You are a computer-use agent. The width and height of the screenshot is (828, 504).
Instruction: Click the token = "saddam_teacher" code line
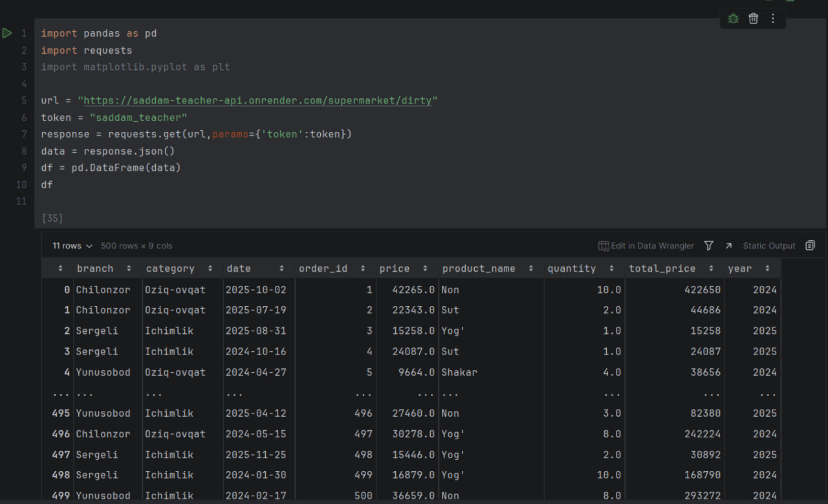pyautogui.click(x=114, y=117)
